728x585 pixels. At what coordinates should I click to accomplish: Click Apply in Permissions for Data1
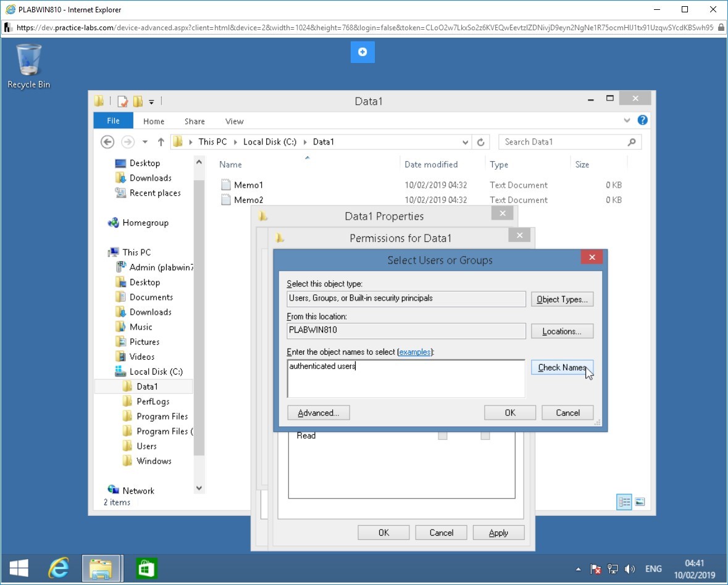499,533
